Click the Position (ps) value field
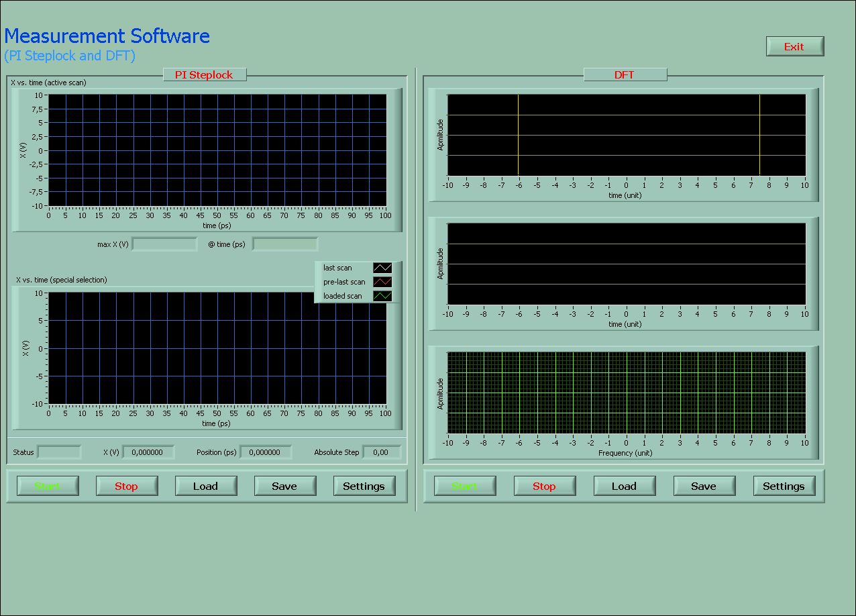 click(266, 452)
